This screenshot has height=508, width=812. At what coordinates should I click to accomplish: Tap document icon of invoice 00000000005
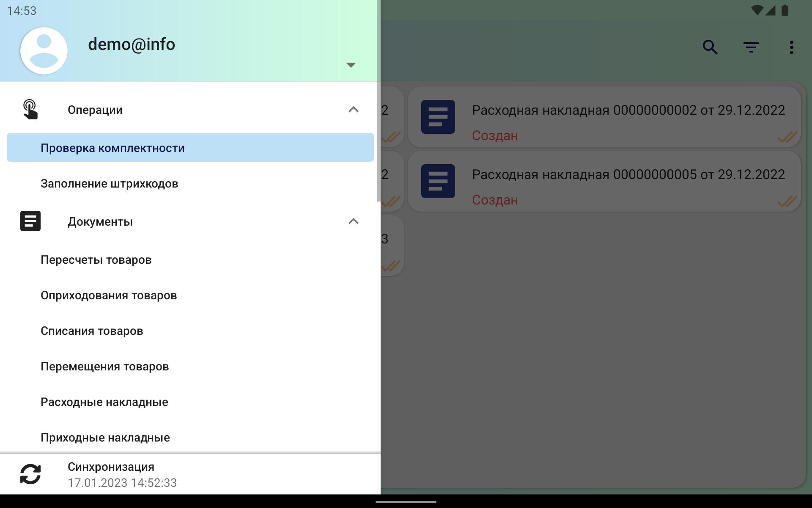point(438,181)
